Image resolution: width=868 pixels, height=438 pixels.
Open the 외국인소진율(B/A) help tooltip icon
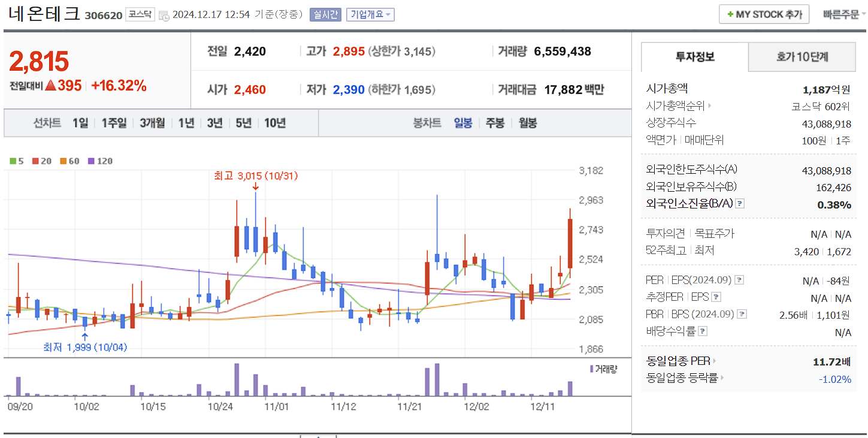tap(739, 204)
